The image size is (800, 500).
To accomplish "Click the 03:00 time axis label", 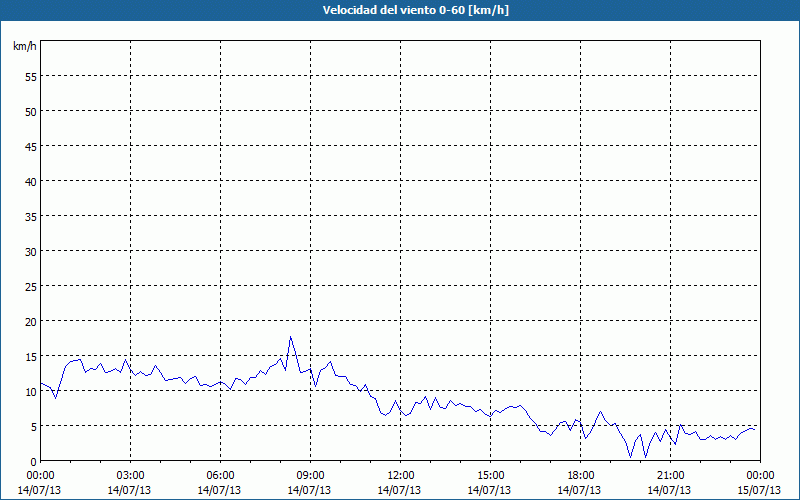I will tap(130, 476).
